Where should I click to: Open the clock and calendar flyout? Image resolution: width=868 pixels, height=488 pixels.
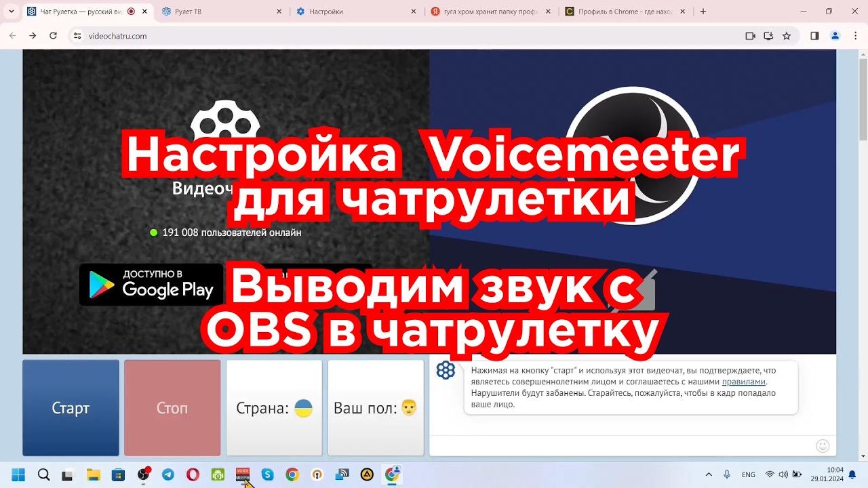pyautogui.click(x=827, y=474)
